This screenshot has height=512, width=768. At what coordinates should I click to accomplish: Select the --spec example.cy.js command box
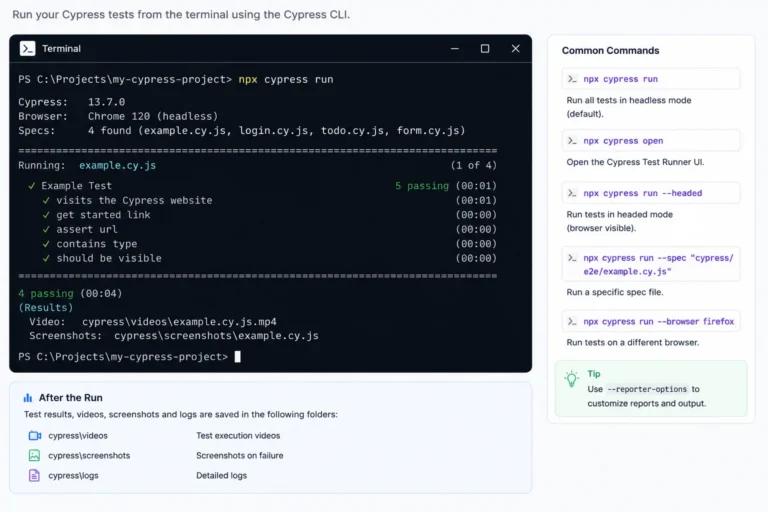[651, 264]
